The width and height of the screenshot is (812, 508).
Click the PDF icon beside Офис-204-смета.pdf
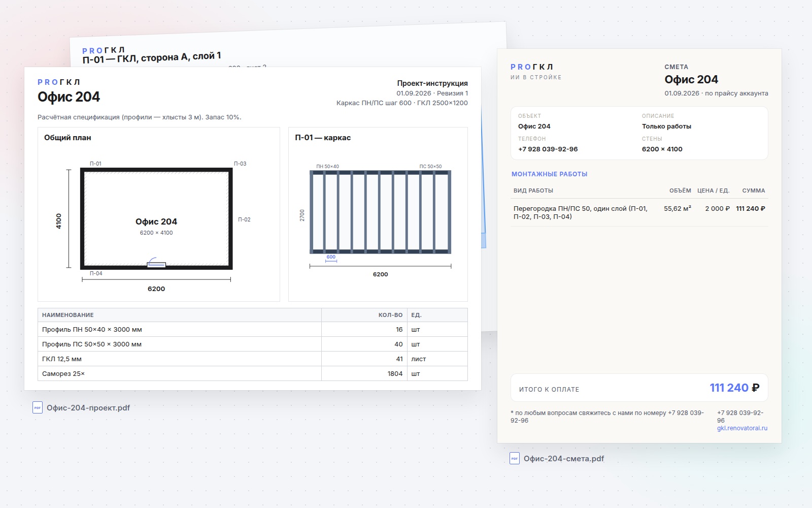point(515,458)
